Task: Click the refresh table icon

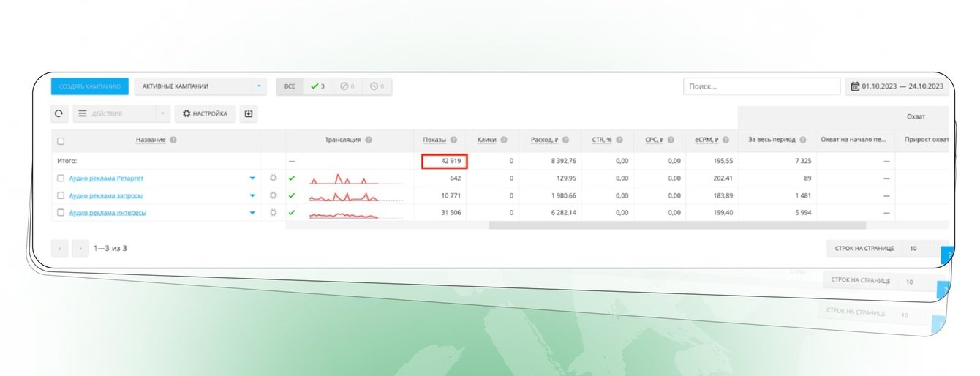Action: pyautogui.click(x=60, y=114)
